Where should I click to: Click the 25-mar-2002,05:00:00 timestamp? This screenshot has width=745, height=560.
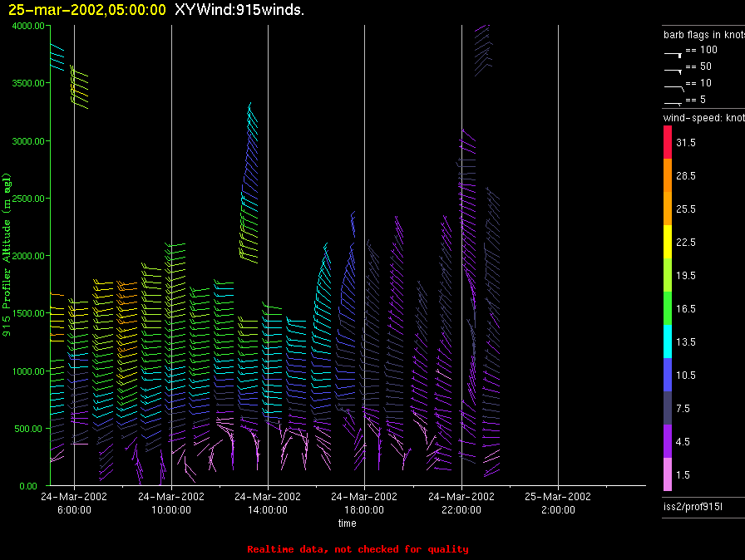click(x=86, y=9)
